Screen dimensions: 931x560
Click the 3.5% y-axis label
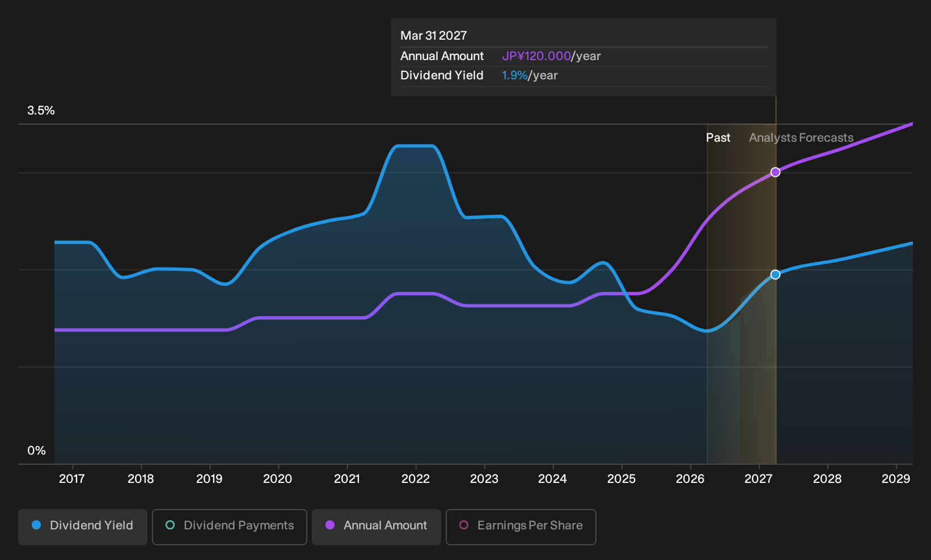point(41,111)
